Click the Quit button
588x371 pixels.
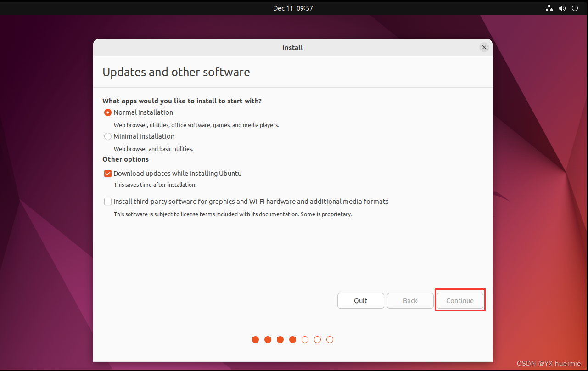pos(361,300)
